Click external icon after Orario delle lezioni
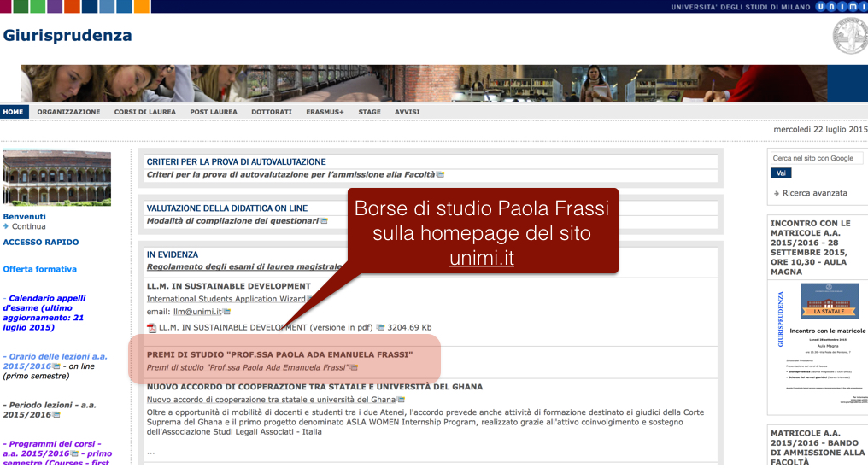This screenshot has width=868, height=468. (56, 366)
